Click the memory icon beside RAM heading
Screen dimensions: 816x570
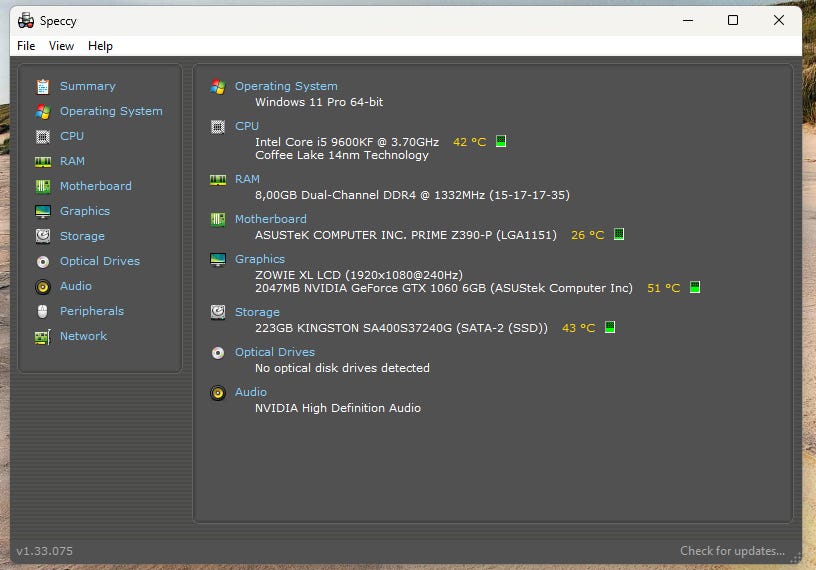(x=218, y=180)
